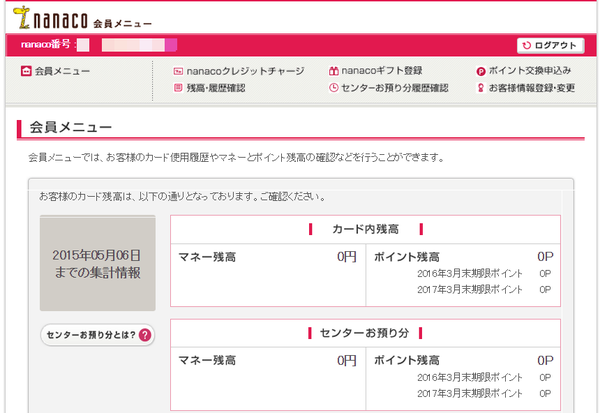600x413 pixels.
Task: Click the nanacoギフト登録 gift icon
Action: [334, 71]
